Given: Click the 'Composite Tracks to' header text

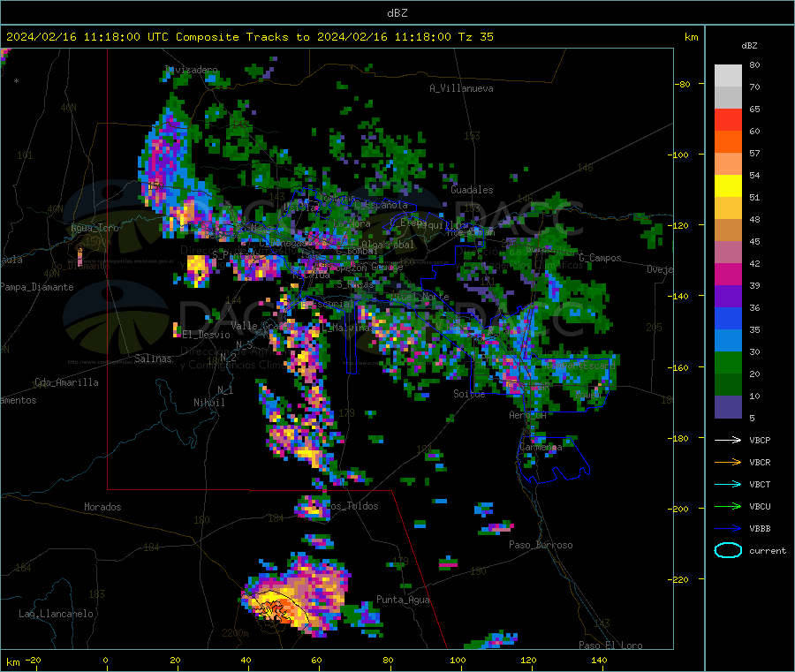Looking at the screenshot, I should click(243, 37).
